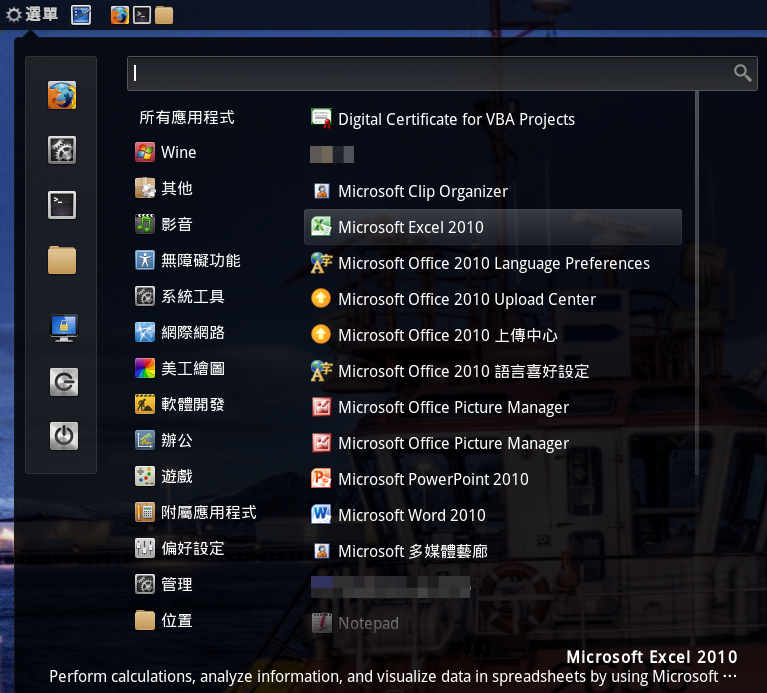Open Microsoft Office 2010 Upload Center

coord(493,299)
